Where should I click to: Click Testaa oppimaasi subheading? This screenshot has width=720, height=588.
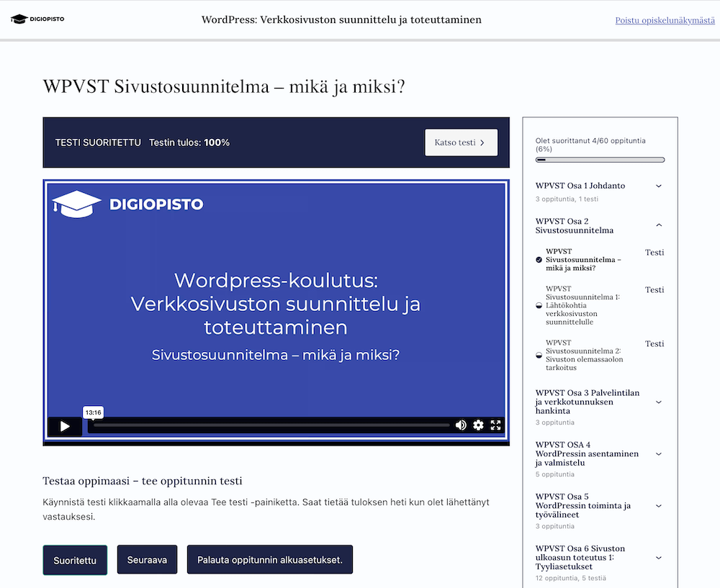pos(143,481)
